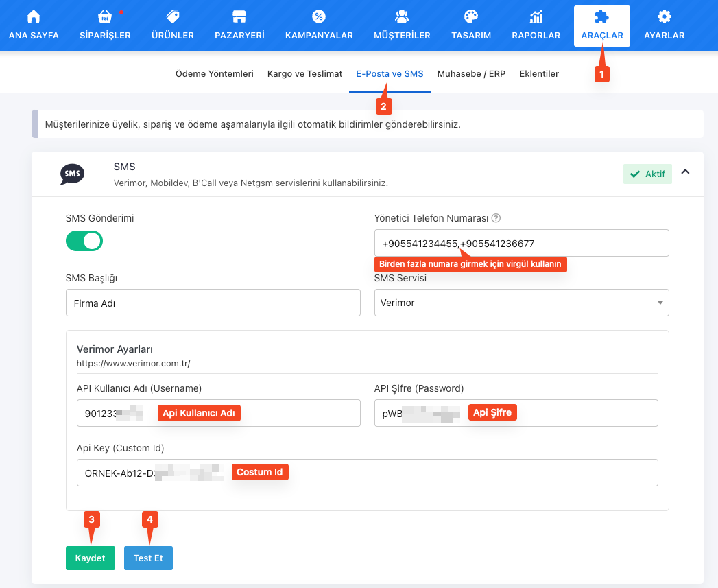Switch to Ödeme Yöntemleri tab
The width and height of the screenshot is (718, 588).
tap(215, 73)
